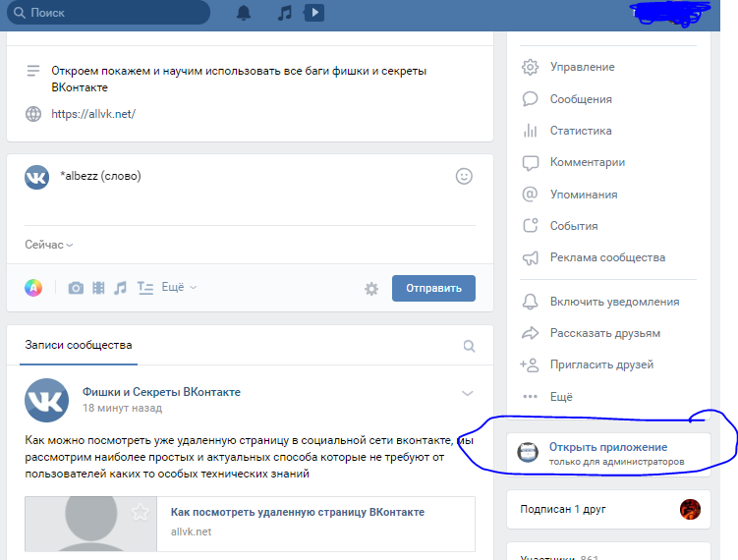Open События in the sidebar
This screenshot has height=560, width=738.
[574, 226]
